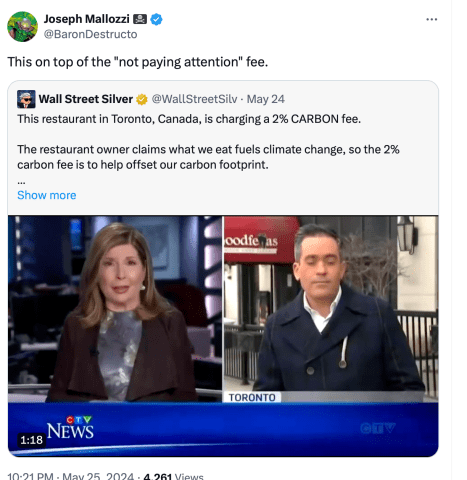The height and width of the screenshot is (480, 467).
Task: Open the May 24 timestamp link
Action: click(x=265, y=99)
